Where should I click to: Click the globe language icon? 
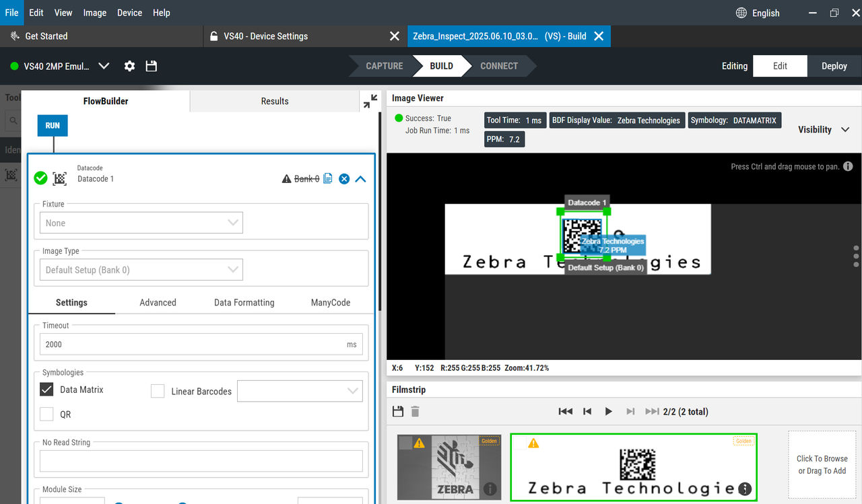coord(741,13)
